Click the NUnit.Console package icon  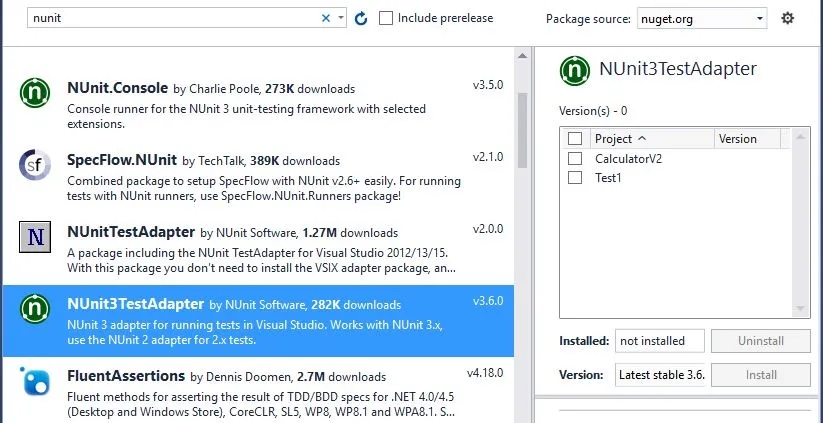point(35,93)
